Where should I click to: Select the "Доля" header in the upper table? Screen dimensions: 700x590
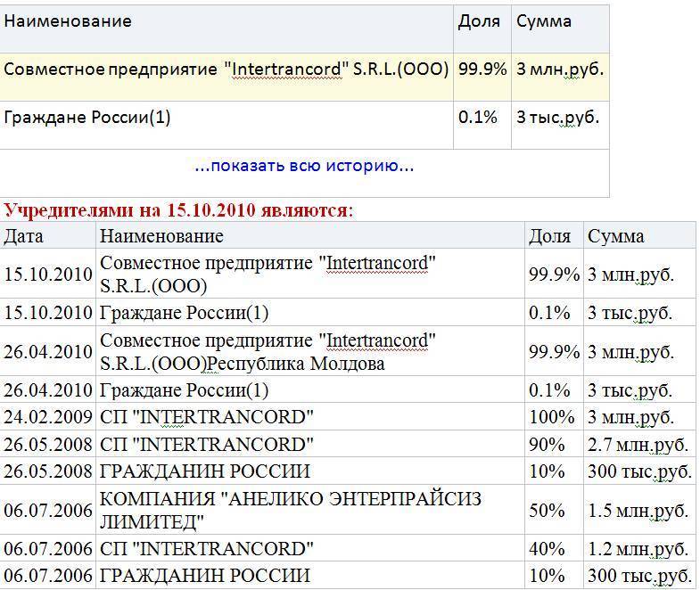479,21
